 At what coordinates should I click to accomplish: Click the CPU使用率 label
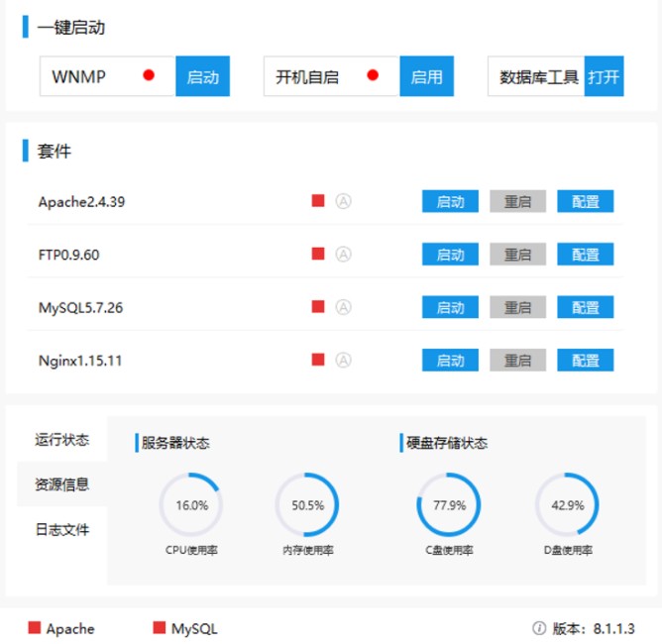191,550
